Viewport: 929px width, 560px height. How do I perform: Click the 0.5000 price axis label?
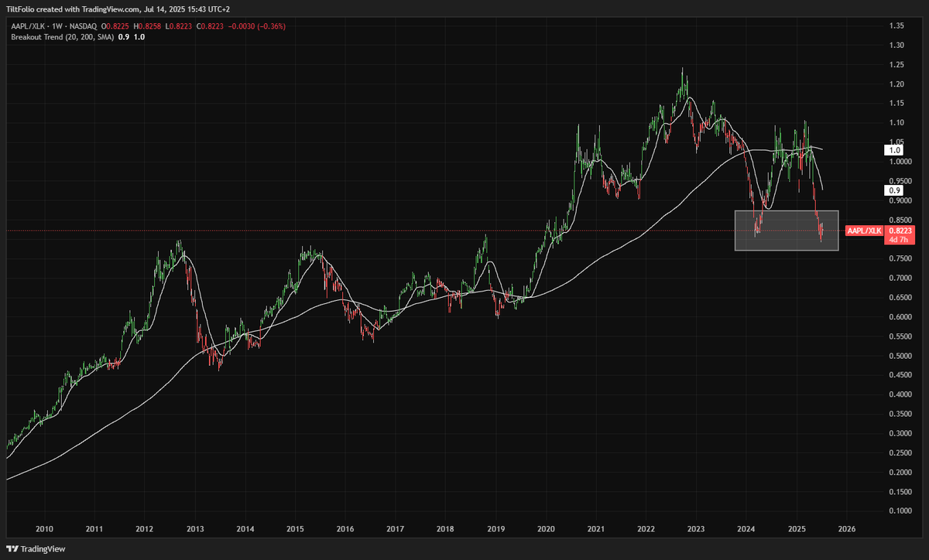(900, 356)
